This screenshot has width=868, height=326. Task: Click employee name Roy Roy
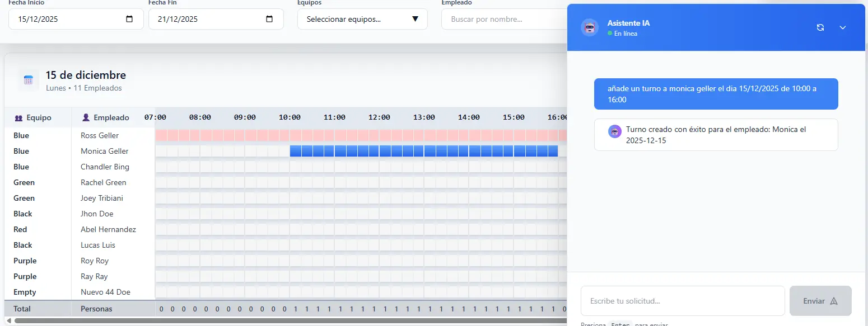tap(95, 261)
